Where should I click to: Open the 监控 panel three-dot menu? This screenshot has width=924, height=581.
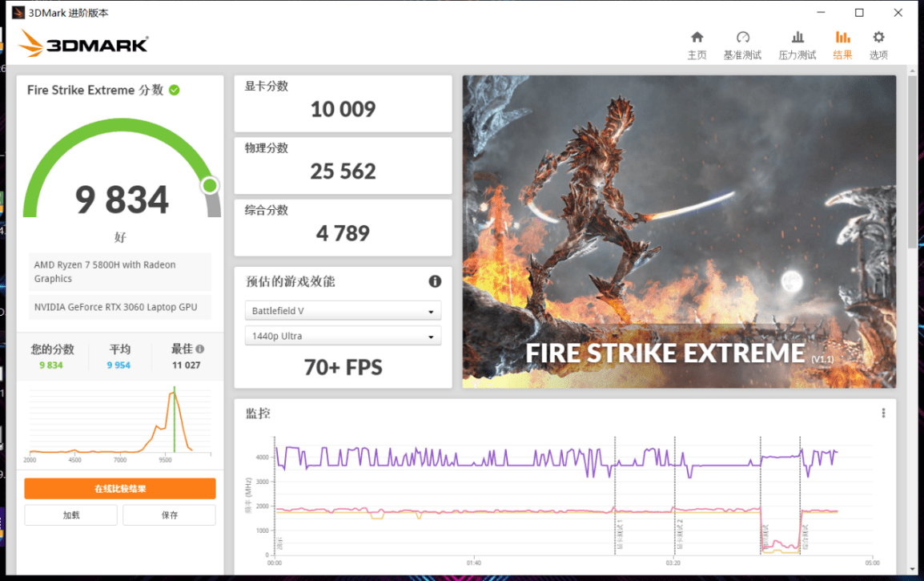[x=883, y=413]
